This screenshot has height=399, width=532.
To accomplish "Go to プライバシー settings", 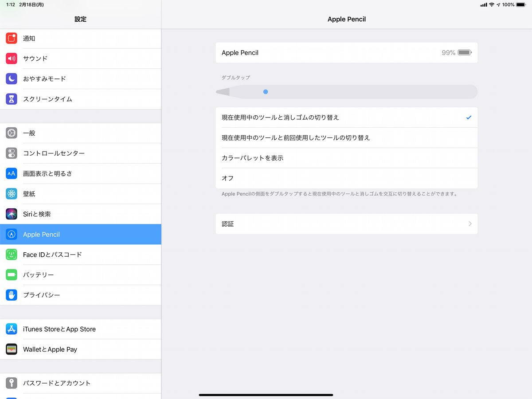I will tap(81, 295).
